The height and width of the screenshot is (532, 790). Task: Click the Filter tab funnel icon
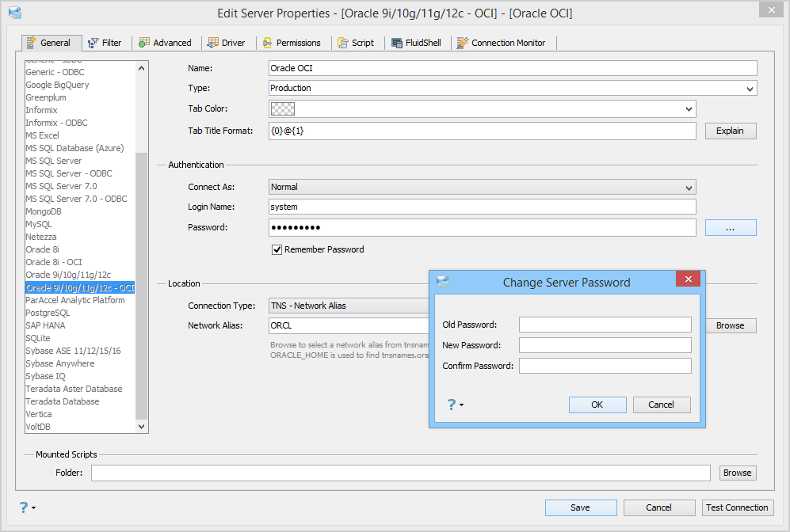coord(93,44)
